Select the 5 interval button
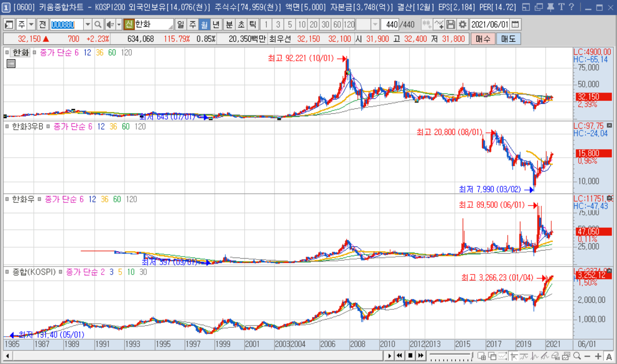Screen dimensions: 617x364 [290, 24]
